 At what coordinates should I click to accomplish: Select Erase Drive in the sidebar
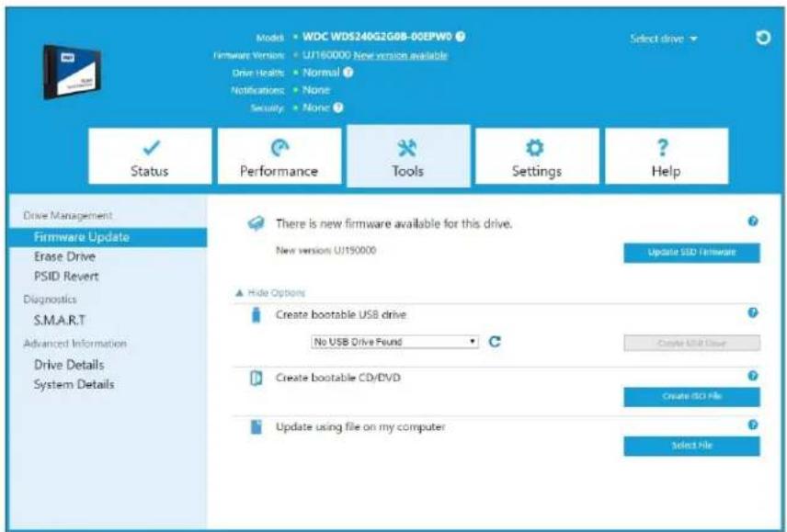(64, 256)
